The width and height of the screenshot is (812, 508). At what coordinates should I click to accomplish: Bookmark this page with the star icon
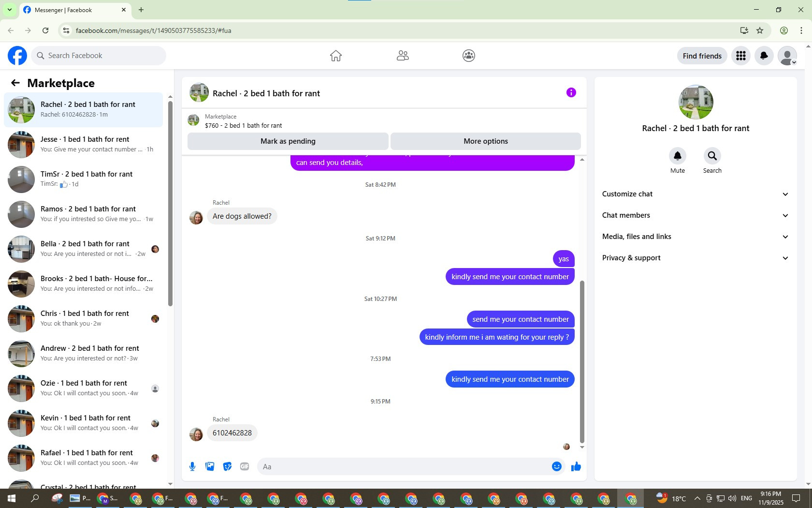[x=760, y=30]
